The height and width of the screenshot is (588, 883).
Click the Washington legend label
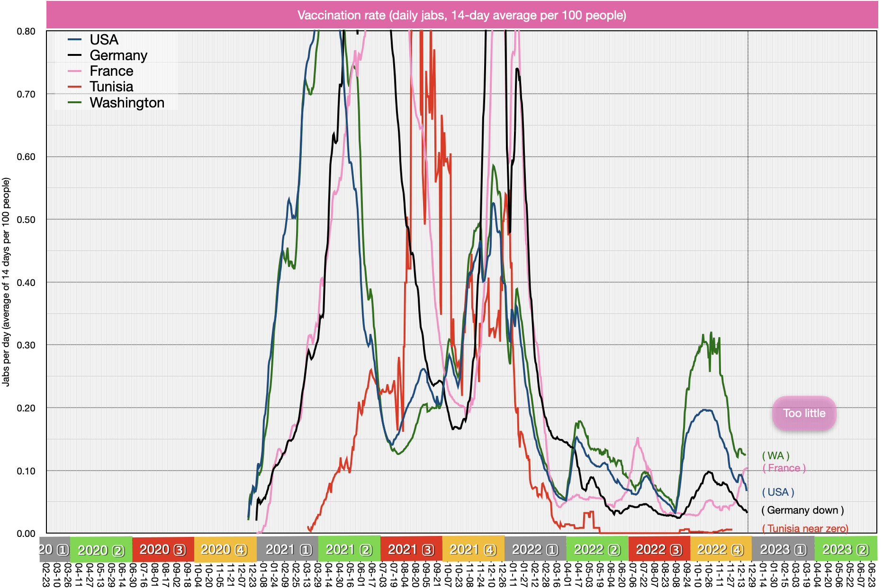pos(127,103)
